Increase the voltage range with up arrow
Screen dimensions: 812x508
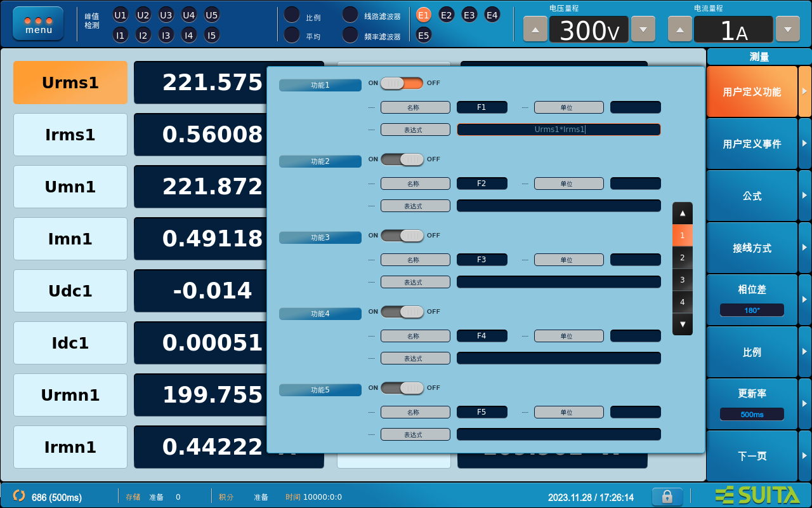pyautogui.click(x=535, y=29)
